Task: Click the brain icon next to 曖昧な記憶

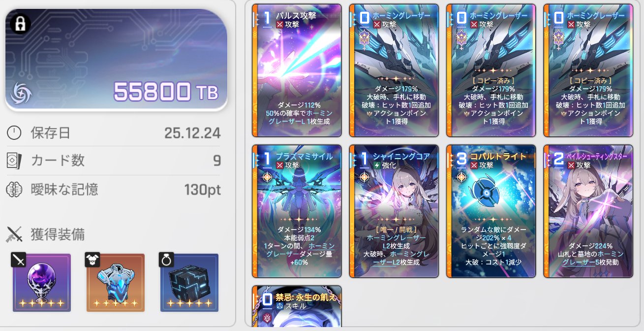Action: pyautogui.click(x=15, y=189)
